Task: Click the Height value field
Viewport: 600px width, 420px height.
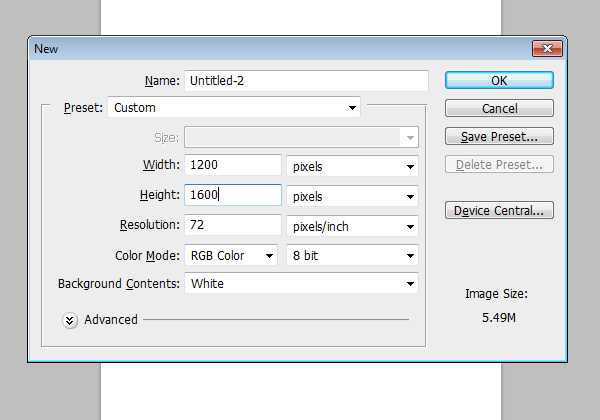Action: (x=232, y=196)
